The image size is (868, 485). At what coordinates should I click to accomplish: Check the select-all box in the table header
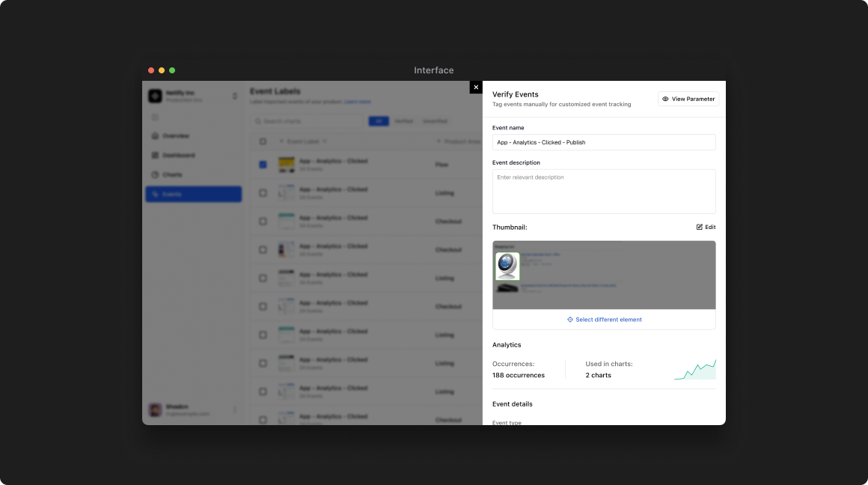[263, 141]
